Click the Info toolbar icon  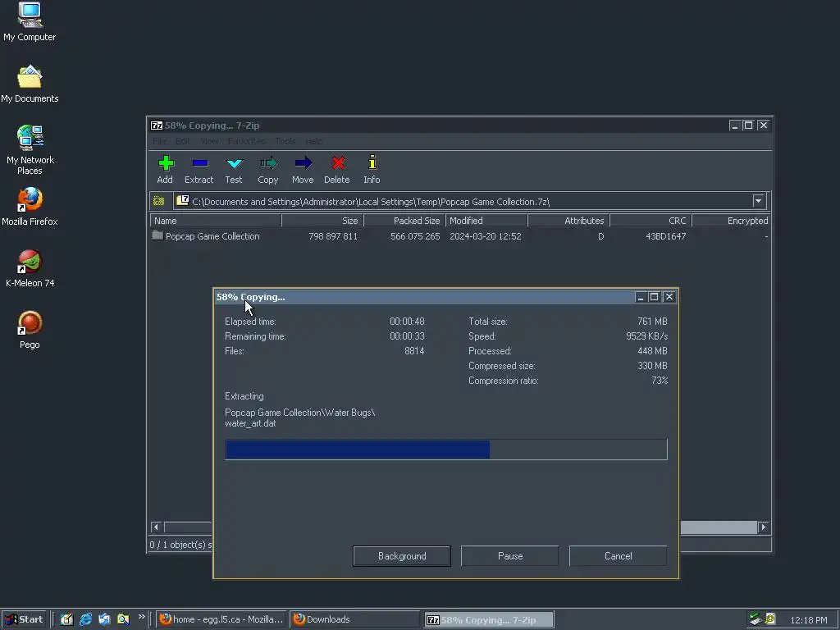click(372, 169)
